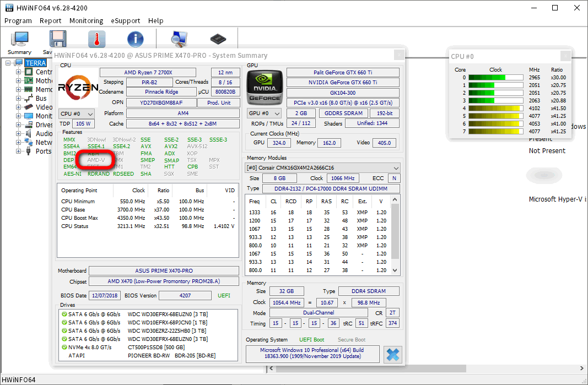Close the CPU #0 clock panel
The width and height of the screenshot is (588, 385).
(x=565, y=56)
